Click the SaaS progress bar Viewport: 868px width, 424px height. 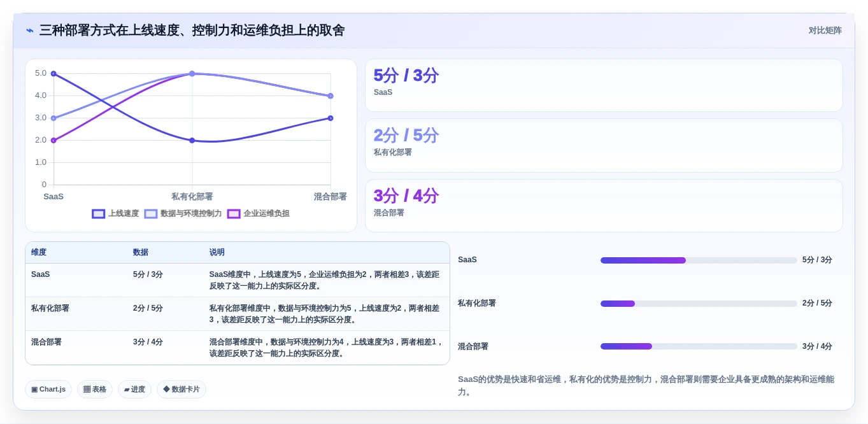point(699,260)
